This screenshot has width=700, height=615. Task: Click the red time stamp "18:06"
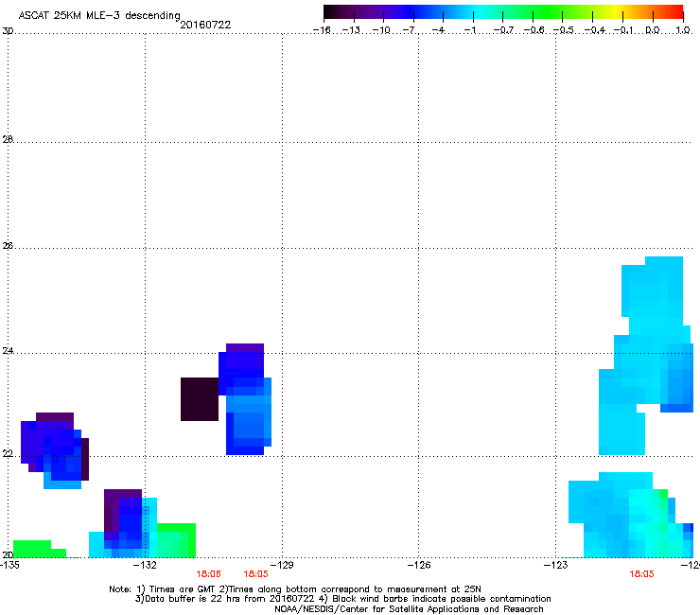point(208,574)
